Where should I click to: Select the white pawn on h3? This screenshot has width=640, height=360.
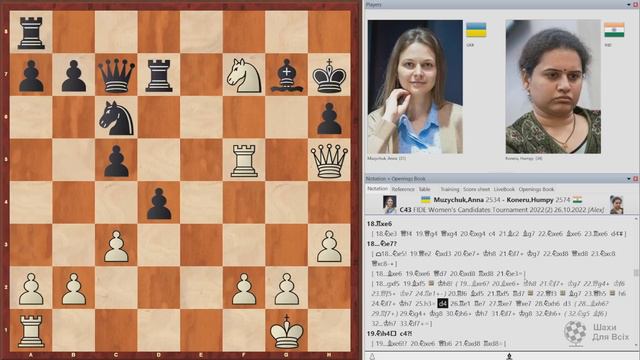click(329, 247)
